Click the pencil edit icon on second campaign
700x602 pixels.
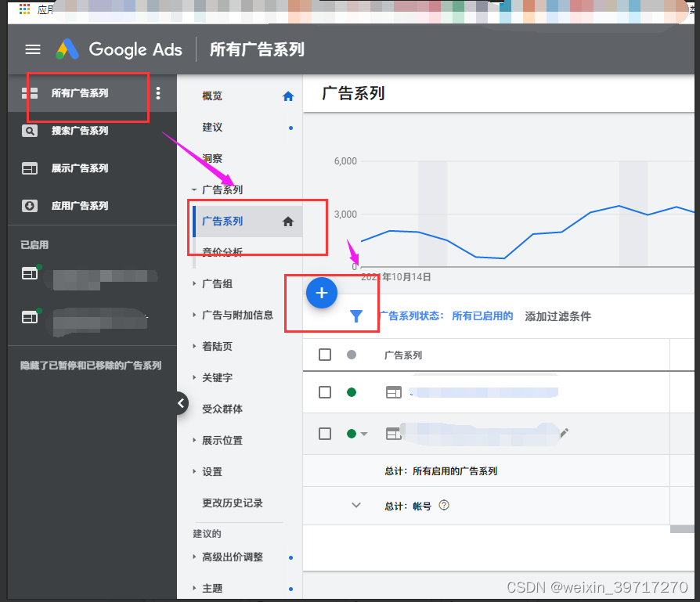[565, 432]
